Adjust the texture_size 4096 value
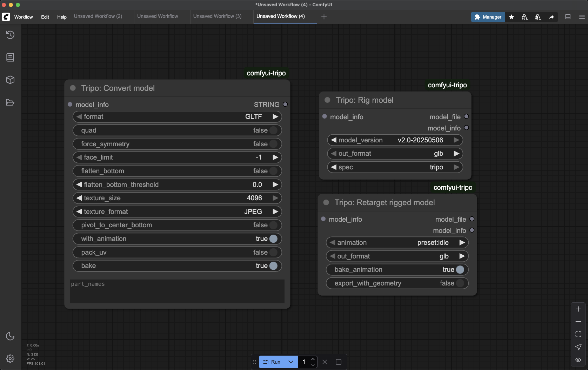 177,198
